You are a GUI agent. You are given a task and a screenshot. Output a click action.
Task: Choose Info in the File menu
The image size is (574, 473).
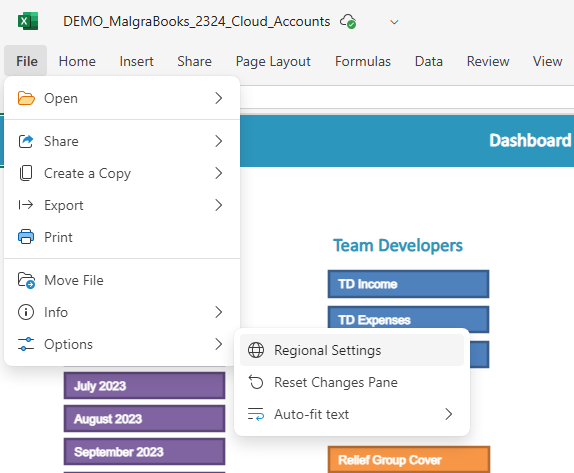(x=122, y=312)
